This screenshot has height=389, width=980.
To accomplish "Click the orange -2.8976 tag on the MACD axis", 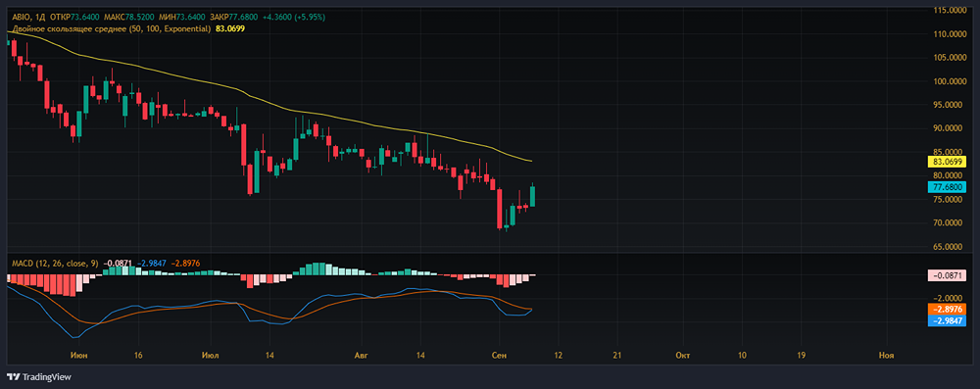I will point(947,309).
